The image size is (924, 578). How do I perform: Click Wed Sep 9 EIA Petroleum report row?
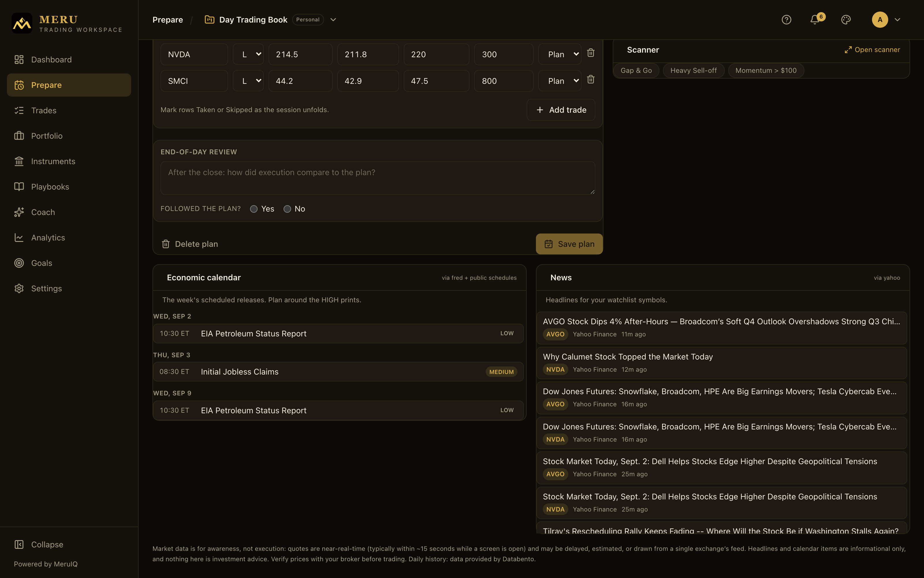point(338,410)
